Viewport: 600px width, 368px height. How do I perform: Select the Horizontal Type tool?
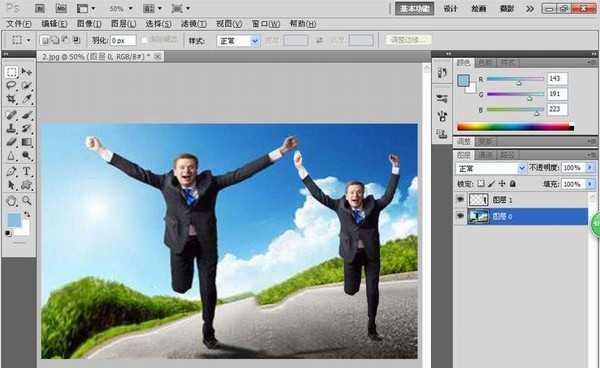(x=26, y=171)
